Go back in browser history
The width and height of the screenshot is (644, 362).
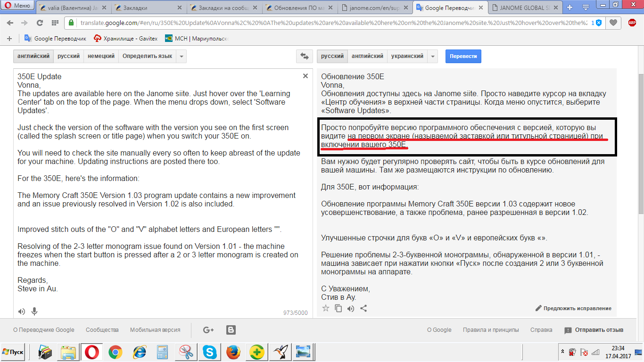coord(10,23)
